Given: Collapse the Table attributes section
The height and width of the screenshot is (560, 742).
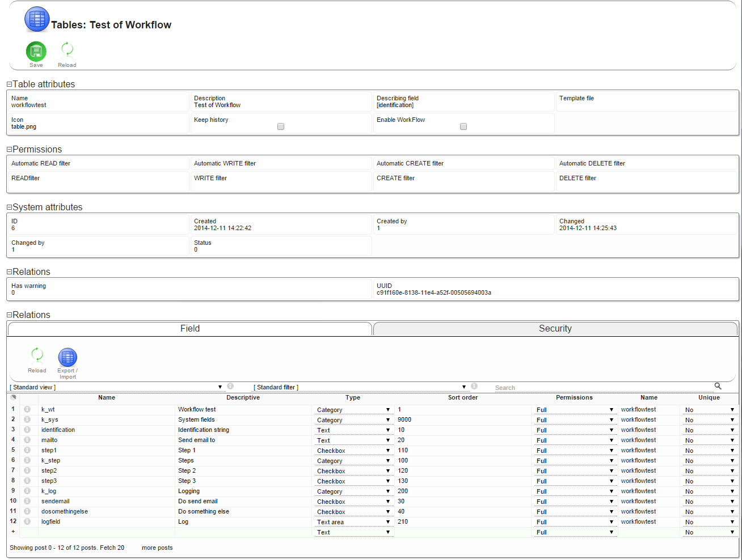Looking at the screenshot, I should 9,84.
